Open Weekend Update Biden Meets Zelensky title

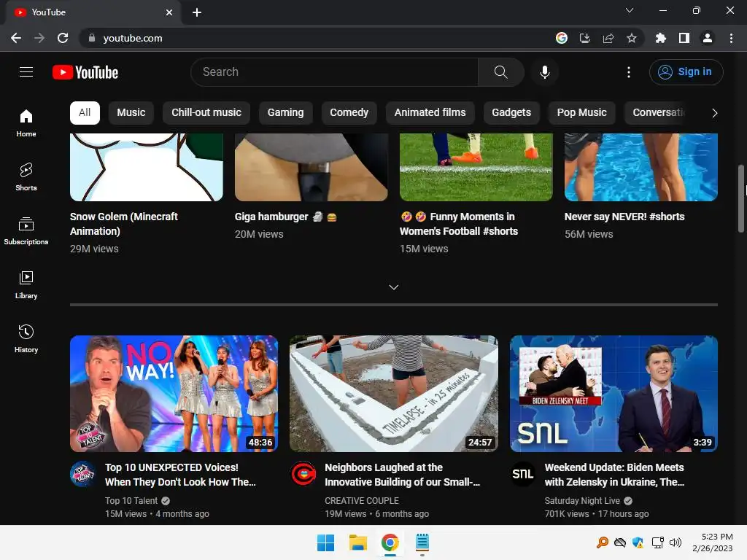[614, 475]
